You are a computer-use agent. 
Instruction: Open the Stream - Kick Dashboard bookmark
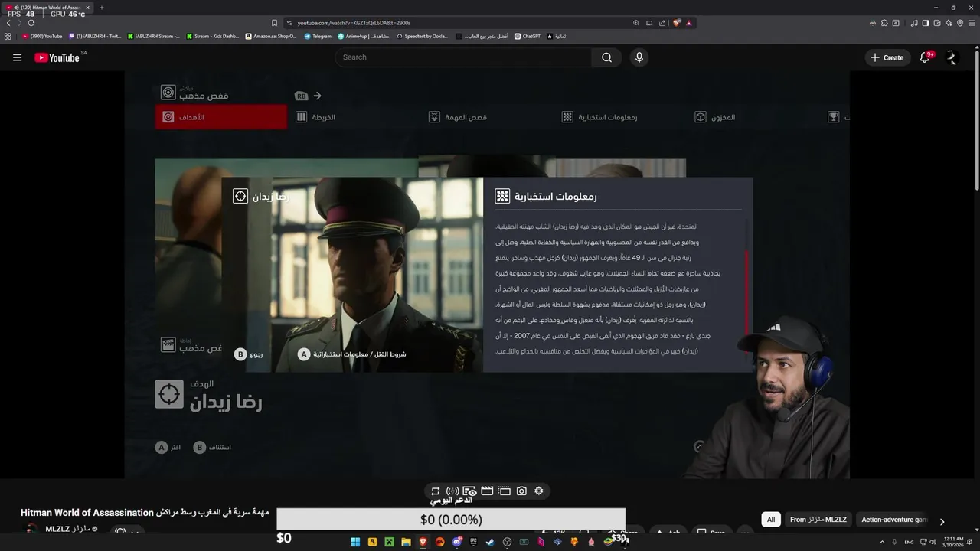pyautogui.click(x=212, y=36)
